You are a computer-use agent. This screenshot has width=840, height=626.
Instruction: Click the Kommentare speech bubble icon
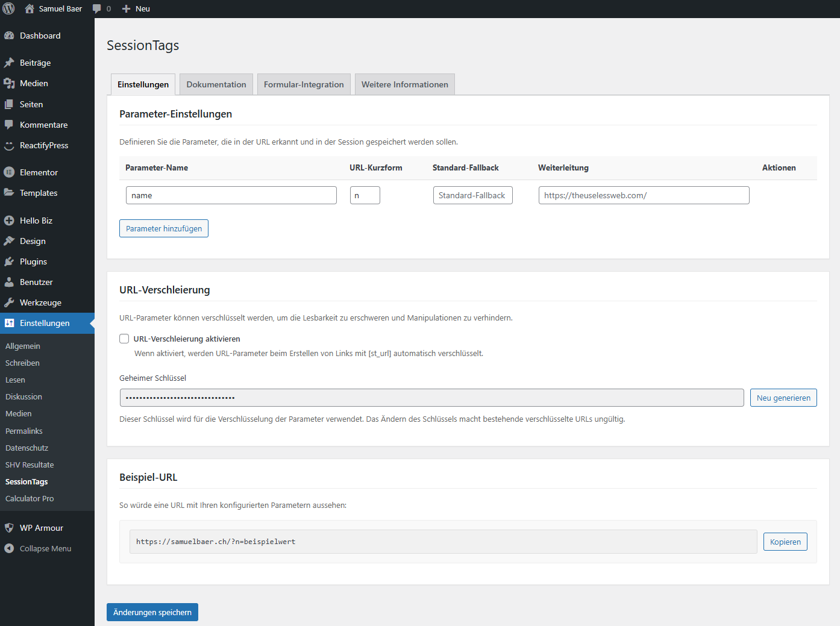9,125
